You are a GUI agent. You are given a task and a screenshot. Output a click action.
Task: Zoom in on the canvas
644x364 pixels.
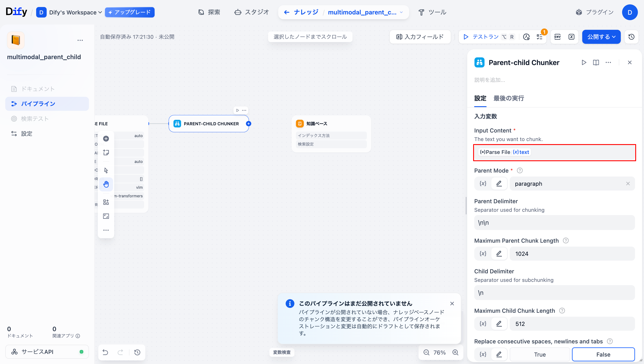455,352
